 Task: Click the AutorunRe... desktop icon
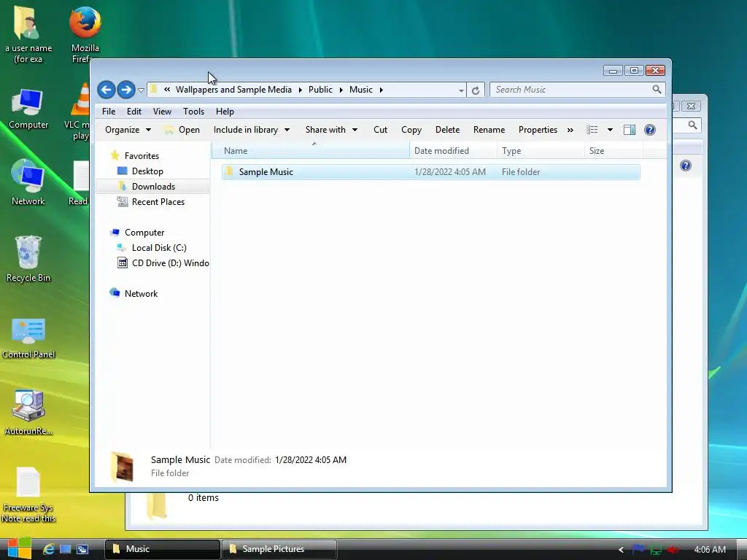point(28,413)
